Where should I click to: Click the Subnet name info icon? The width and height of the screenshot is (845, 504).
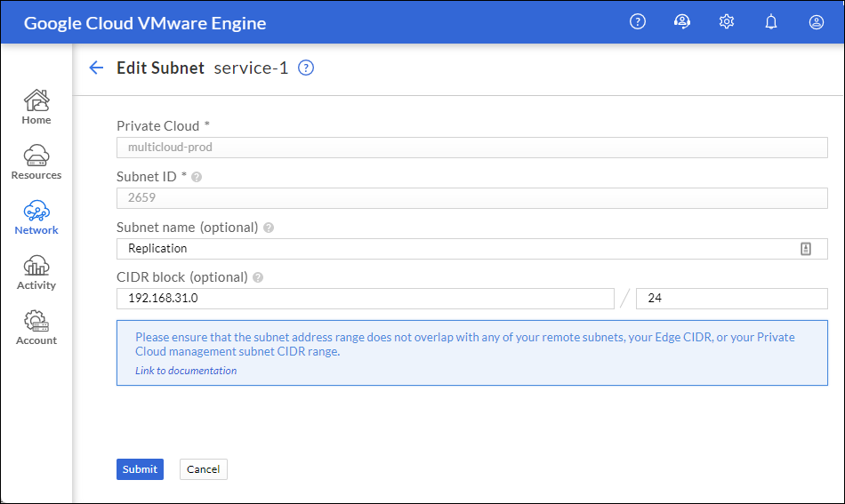269,228
